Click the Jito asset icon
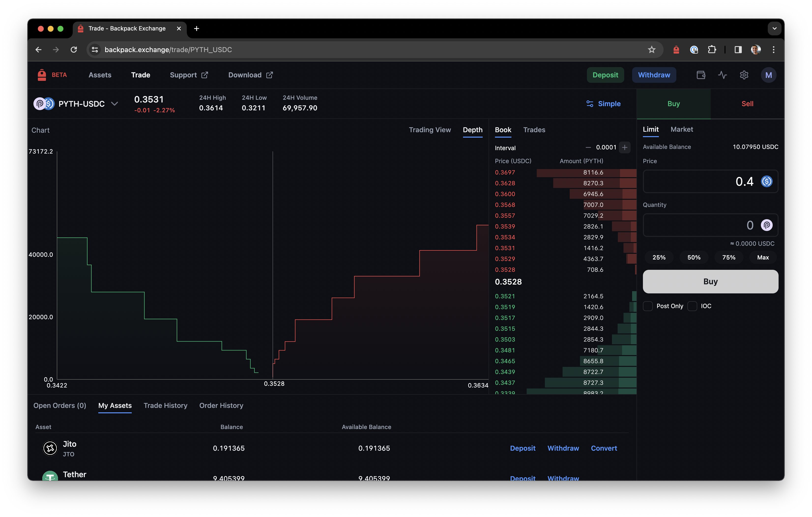 tap(50, 448)
